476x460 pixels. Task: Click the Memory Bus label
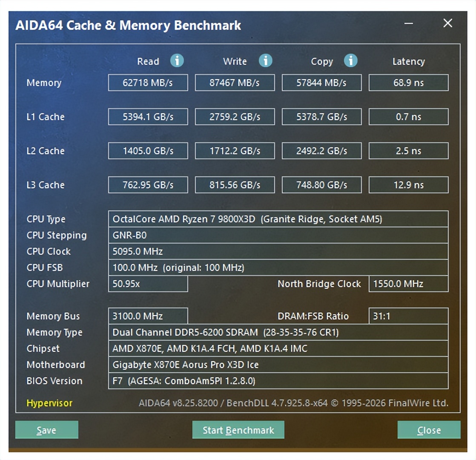[x=53, y=316]
